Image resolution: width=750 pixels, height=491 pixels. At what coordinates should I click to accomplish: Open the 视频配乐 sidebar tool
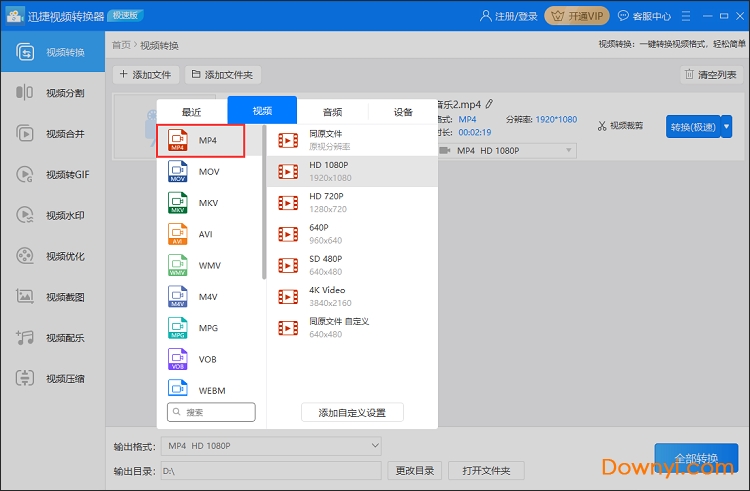click(53, 338)
